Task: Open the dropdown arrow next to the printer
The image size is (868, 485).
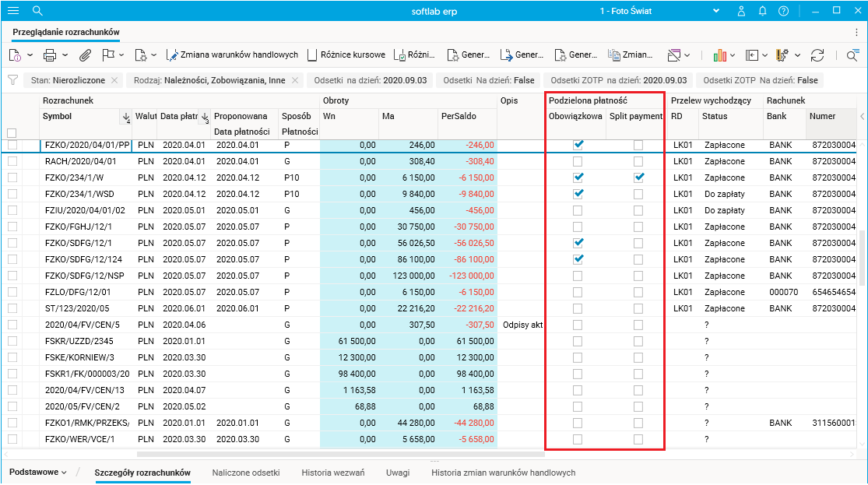Action: tap(65, 55)
